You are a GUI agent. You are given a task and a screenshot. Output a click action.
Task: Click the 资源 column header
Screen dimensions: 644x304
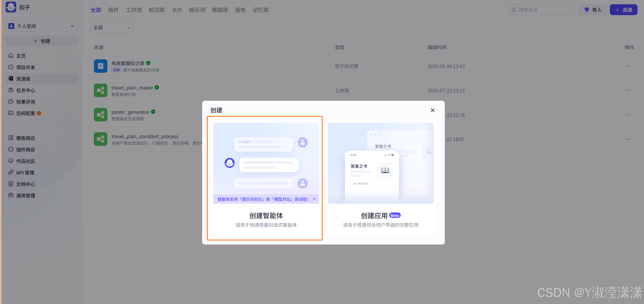(99, 47)
